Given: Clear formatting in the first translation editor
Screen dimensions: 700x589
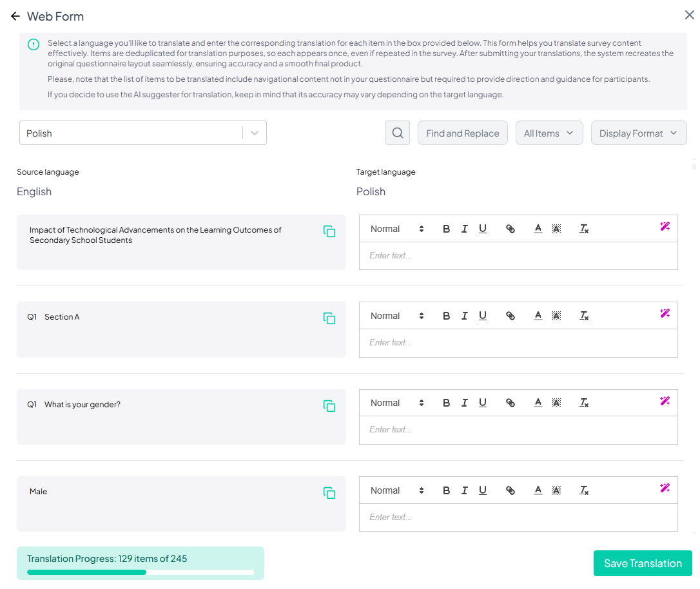Looking at the screenshot, I should [x=583, y=229].
